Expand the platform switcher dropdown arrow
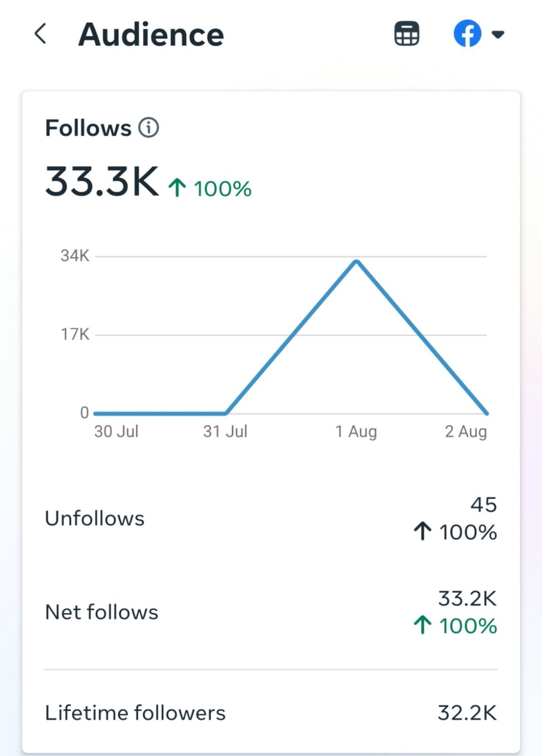 tap(498, 34)
